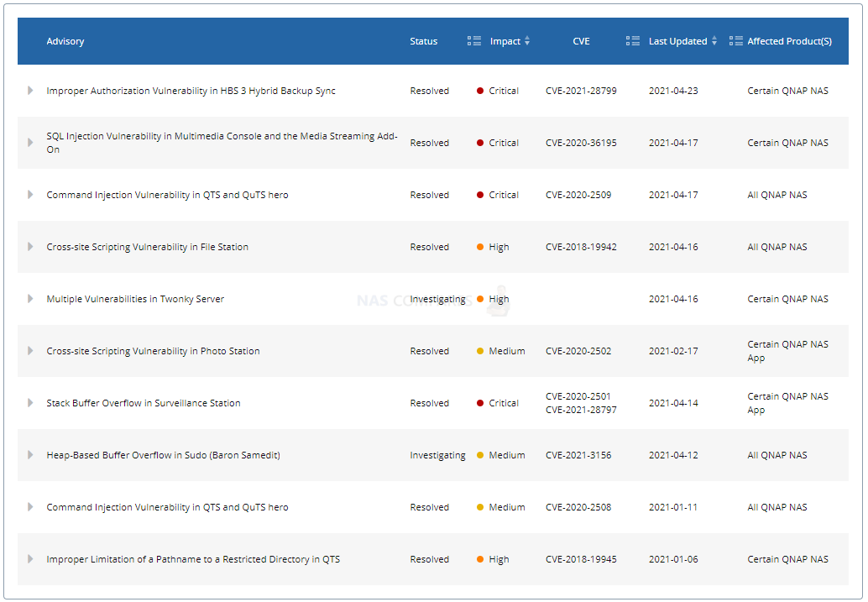The image size is (868, 602).
Task: Click 'All QNAP NAS' in the Sudo row
Action: 777,455
